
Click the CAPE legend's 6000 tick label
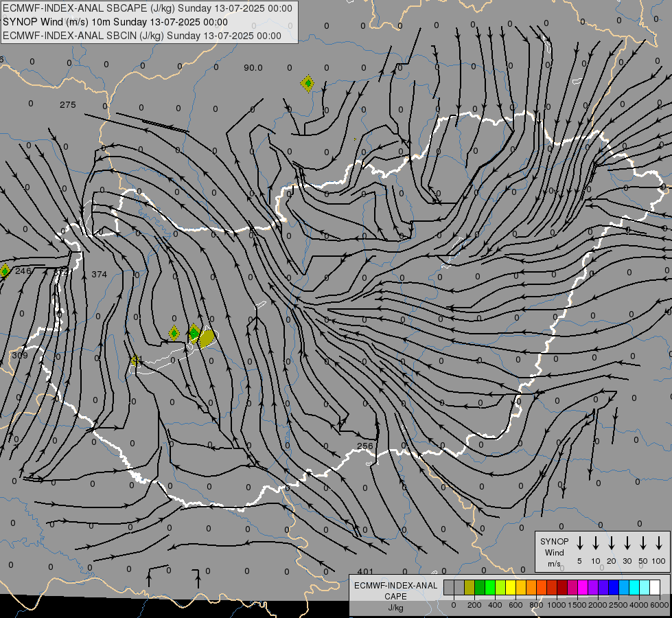660,605
